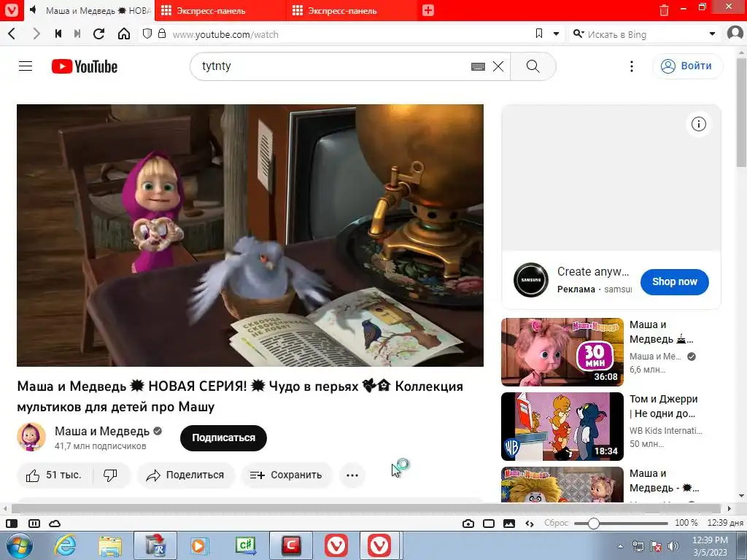
Task: Bookmark this page
Action: click(539, 34)
